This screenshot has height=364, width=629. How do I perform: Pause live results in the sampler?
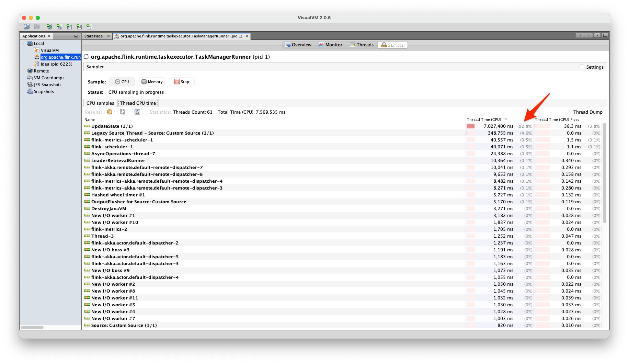(x=110, y=112)
